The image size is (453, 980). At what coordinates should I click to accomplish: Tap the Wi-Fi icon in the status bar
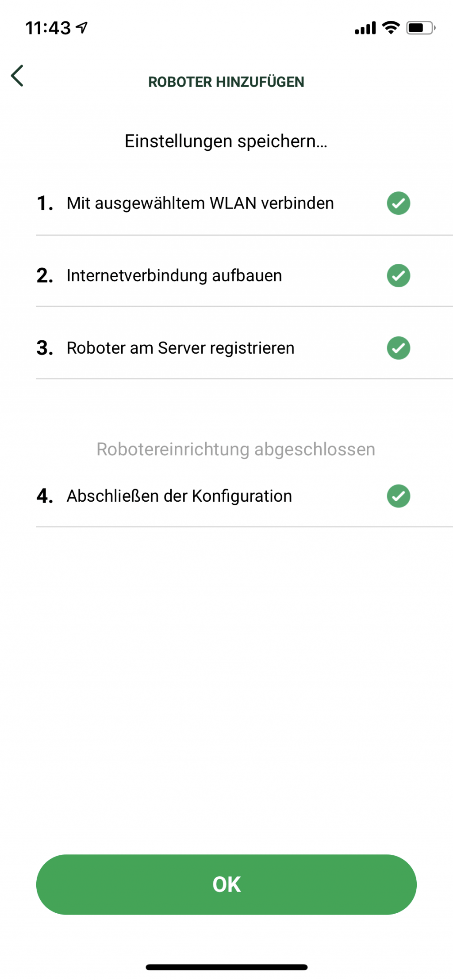[391, 28]
